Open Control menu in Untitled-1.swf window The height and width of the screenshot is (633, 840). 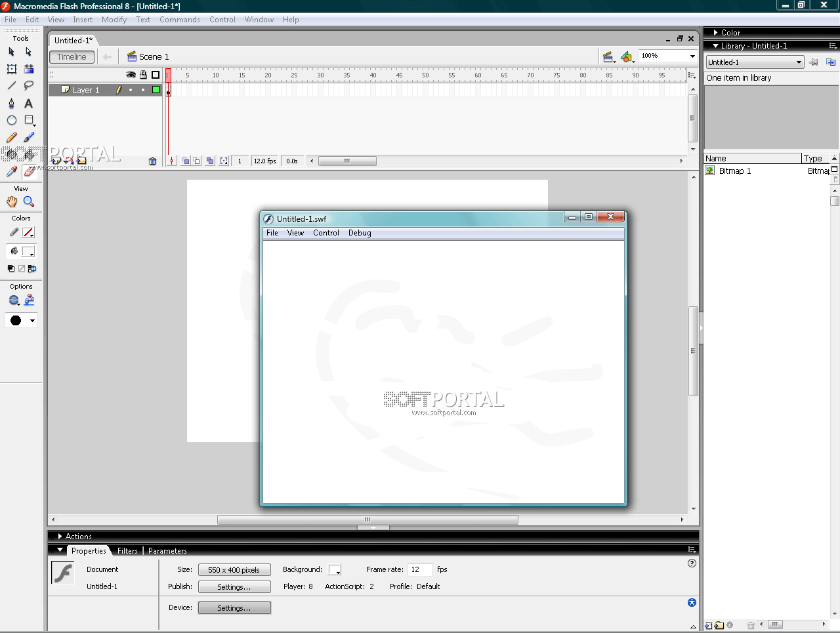point(326,233)
